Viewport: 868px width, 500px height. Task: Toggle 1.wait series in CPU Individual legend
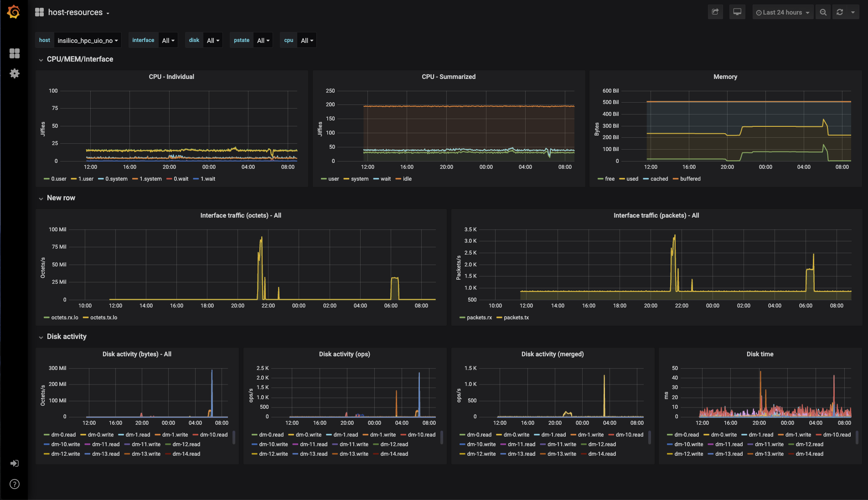click(x=208, y=179)
